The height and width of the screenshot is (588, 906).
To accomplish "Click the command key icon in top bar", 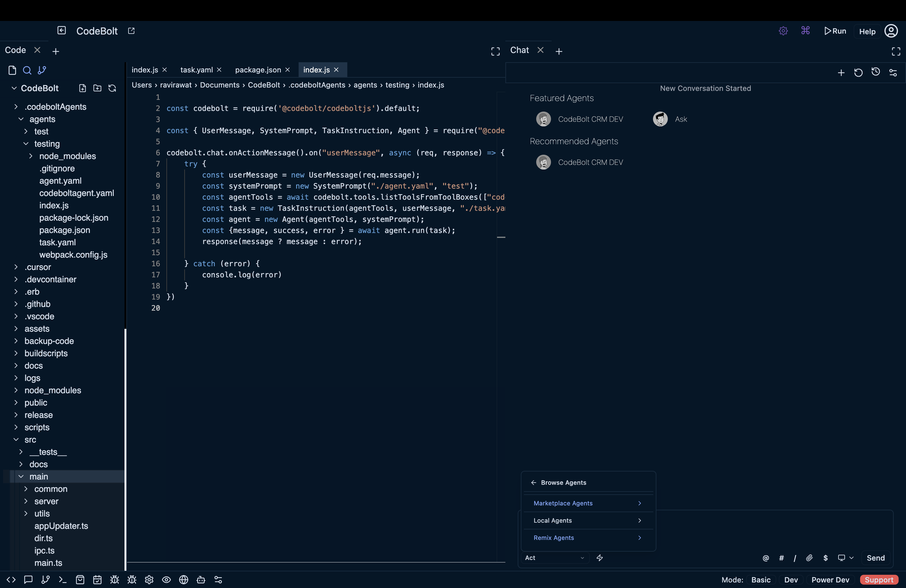I will click(806, 31).
